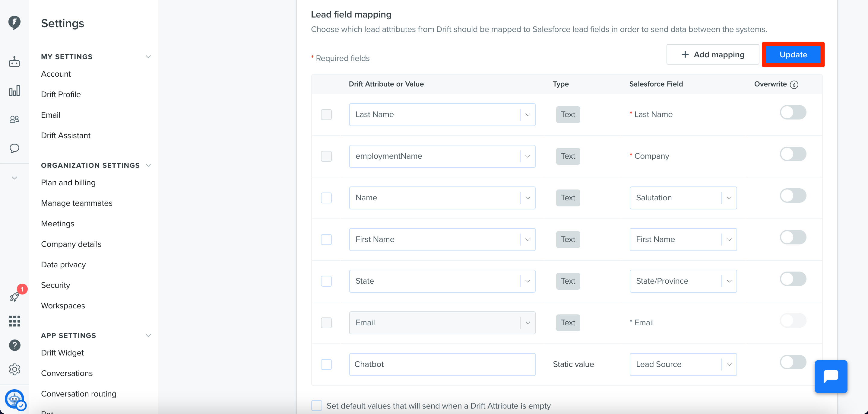Open the user avatar at bottom left

pos(15,399)
